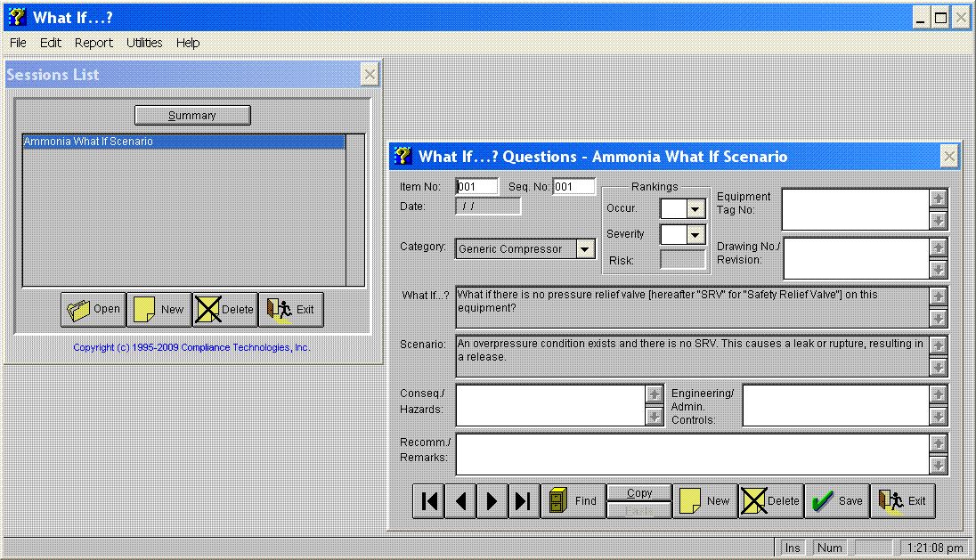This screenshot has height=560, width=976.
Task: Close the Sessions List panel
Action: coord(370,75)
